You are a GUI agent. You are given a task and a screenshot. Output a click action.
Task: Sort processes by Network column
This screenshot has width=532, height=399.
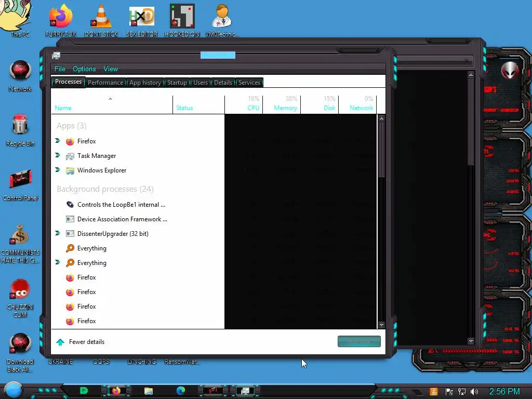click(x=357, y=104)
